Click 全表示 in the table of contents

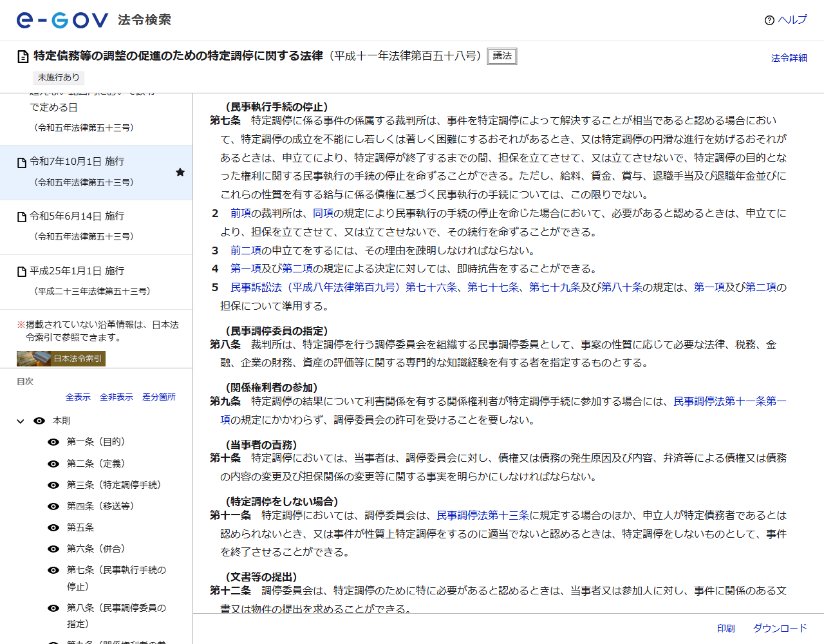click(x=78, y=397)
